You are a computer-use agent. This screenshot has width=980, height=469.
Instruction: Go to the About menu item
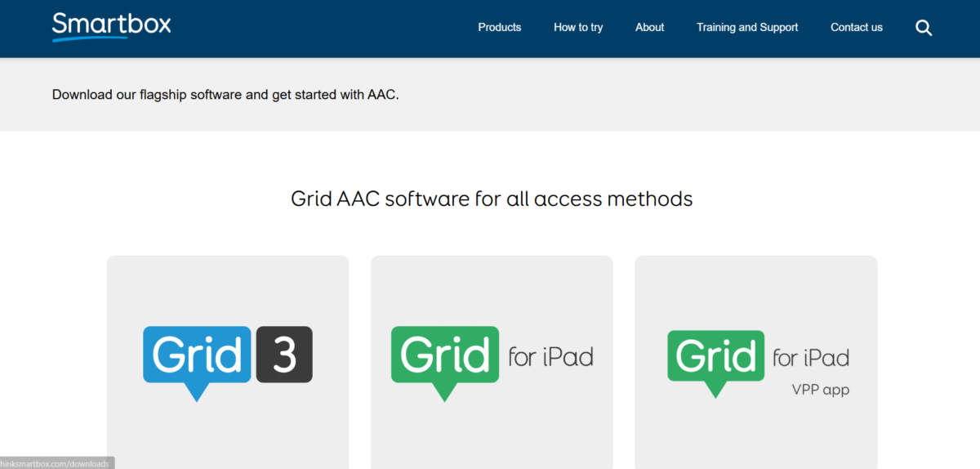point(650,28)
